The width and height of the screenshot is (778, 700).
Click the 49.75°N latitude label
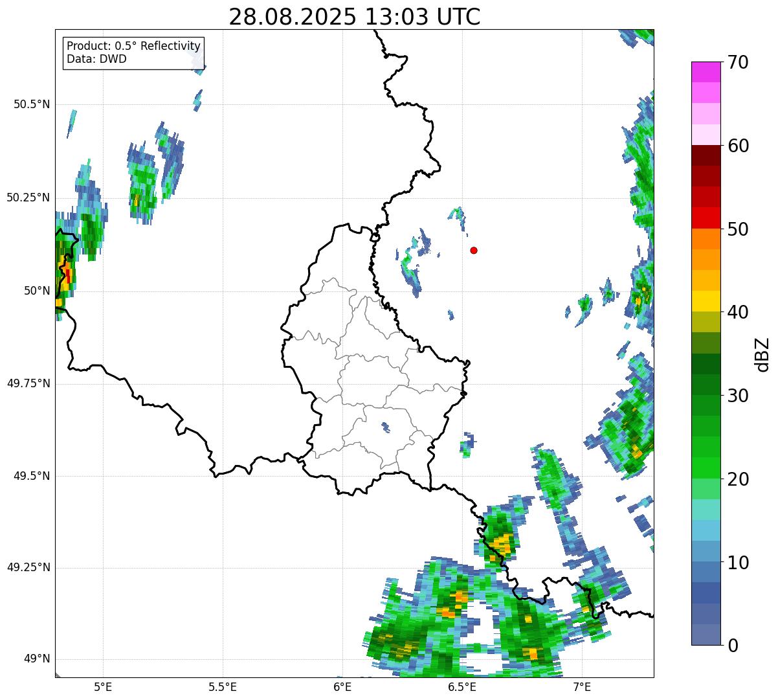(28, 383)
